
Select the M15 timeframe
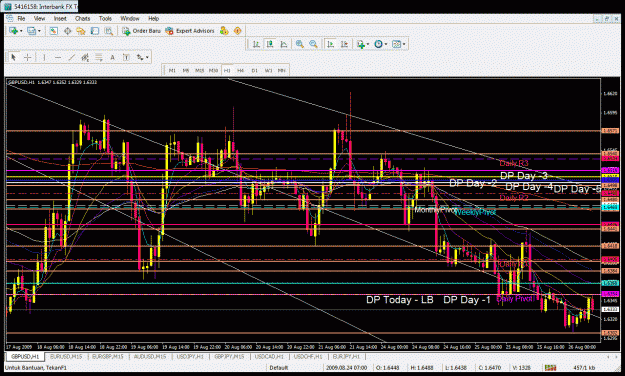(x=200, y=71)
